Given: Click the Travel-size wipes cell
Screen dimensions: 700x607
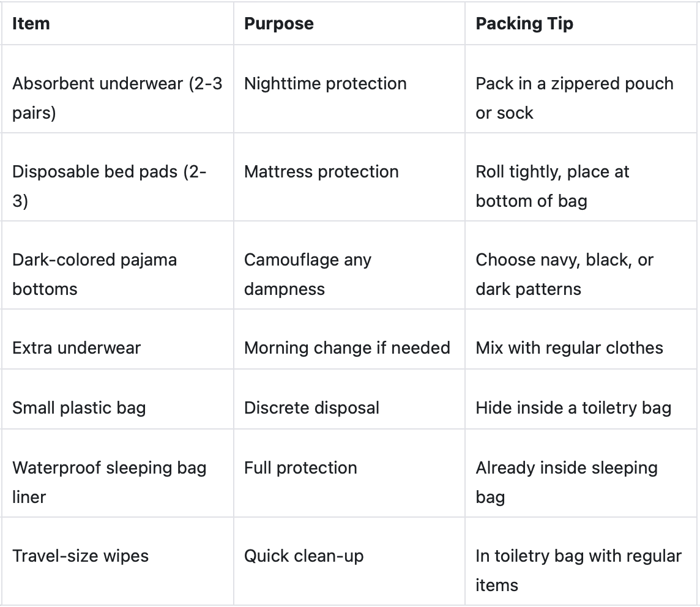Looking at the screenshot, I should pyautogui.click(x=80, y=556).
